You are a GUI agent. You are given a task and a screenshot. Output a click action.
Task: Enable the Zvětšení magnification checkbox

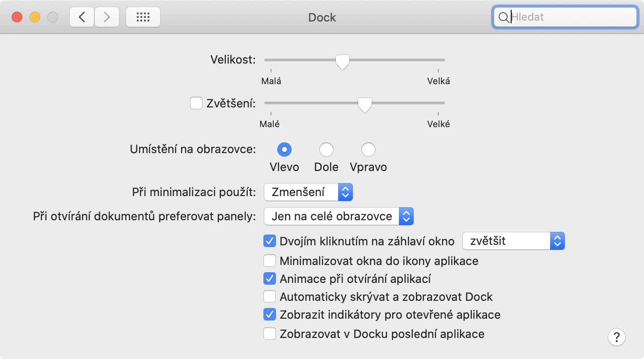tap(196, 103)
